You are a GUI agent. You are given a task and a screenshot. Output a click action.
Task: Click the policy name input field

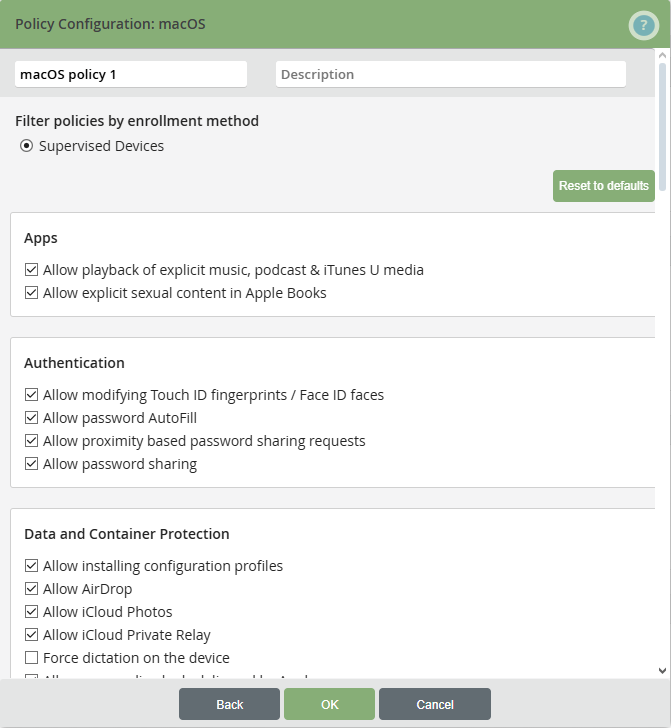click(130, 74)
